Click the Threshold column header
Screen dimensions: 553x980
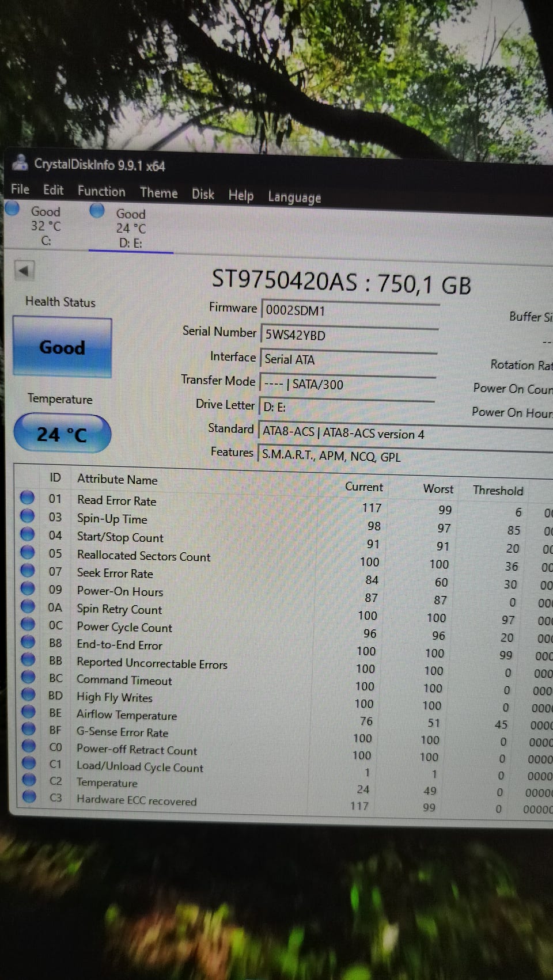498,491
